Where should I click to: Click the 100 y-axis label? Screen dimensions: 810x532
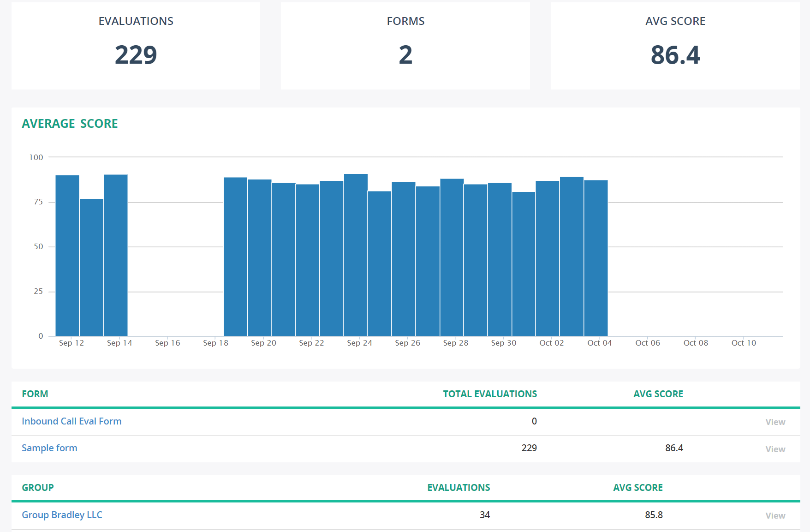point(36,157)
